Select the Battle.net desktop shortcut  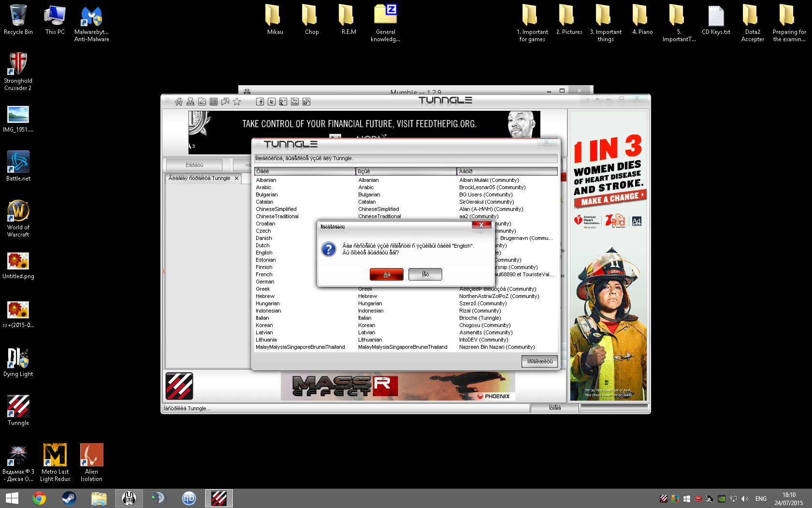click(18, 166)
